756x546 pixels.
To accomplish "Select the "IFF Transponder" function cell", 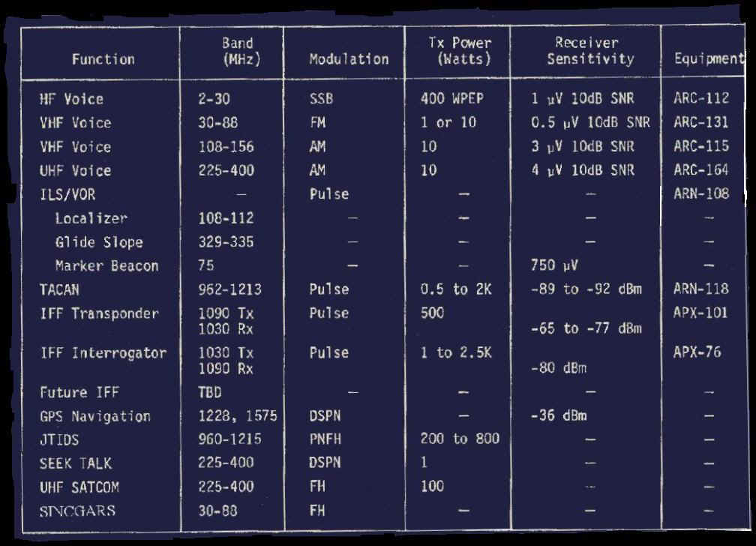I will tap(99, 314).
